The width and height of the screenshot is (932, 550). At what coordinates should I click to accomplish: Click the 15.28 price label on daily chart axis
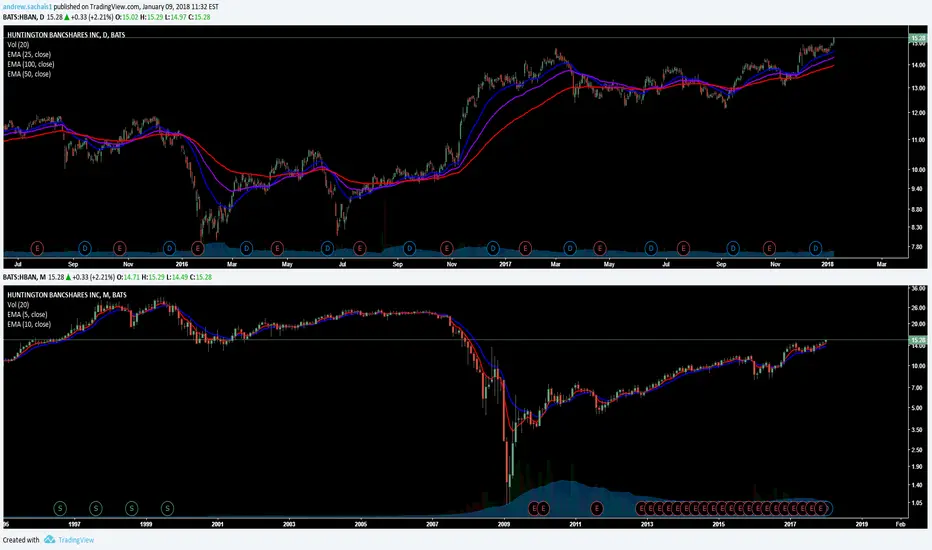click(x=918, y=38)
